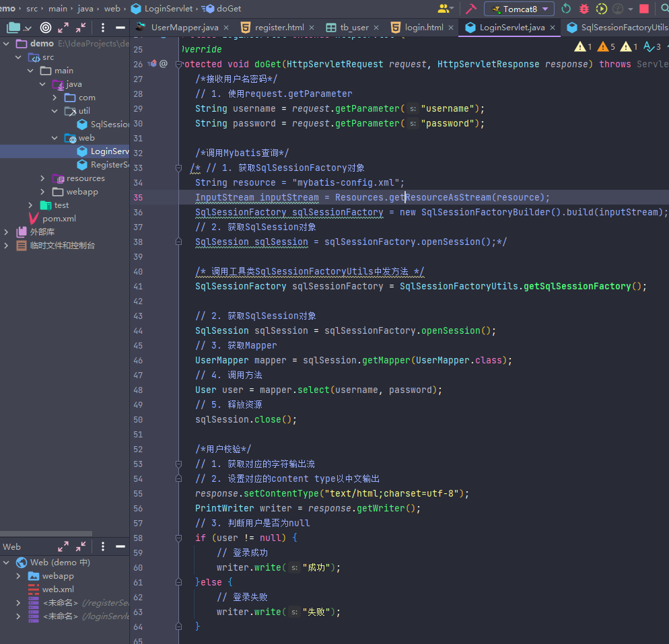Close the tb_user tab

pos(376,28)
